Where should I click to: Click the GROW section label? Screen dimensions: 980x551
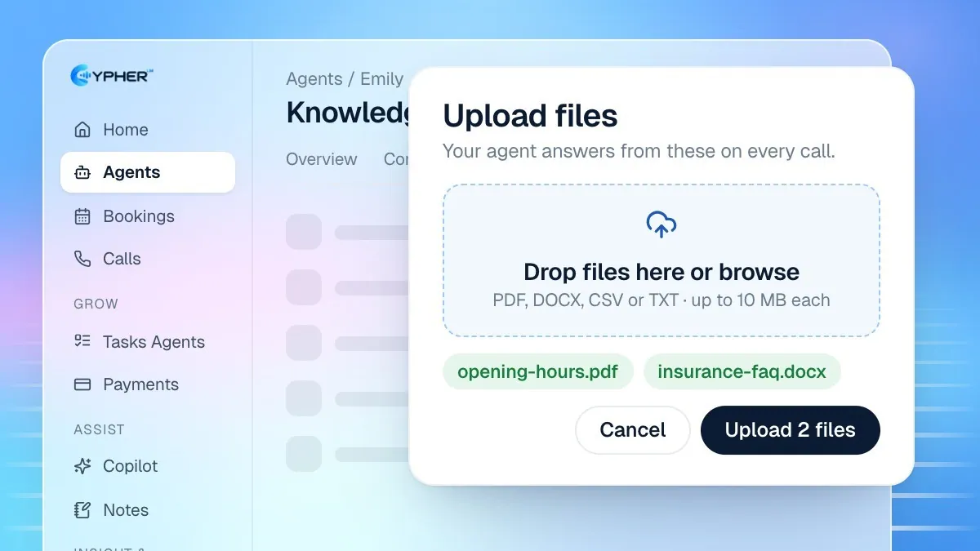pos(96,304)
